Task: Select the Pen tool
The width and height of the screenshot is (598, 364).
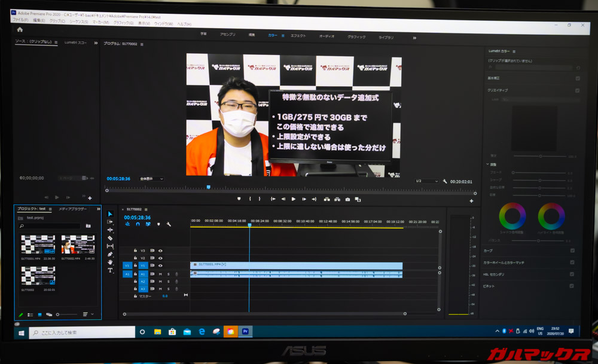Action: [x=110, y=254]
